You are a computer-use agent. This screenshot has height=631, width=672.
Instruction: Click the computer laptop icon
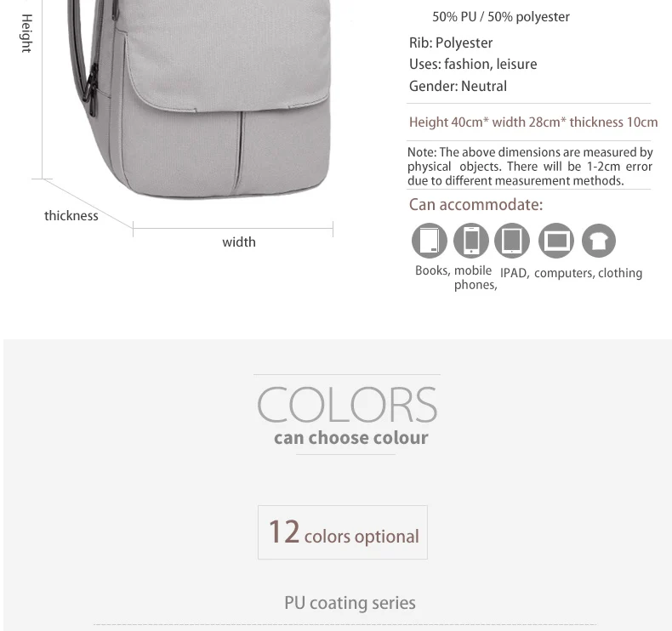click(x=556, y=241)
